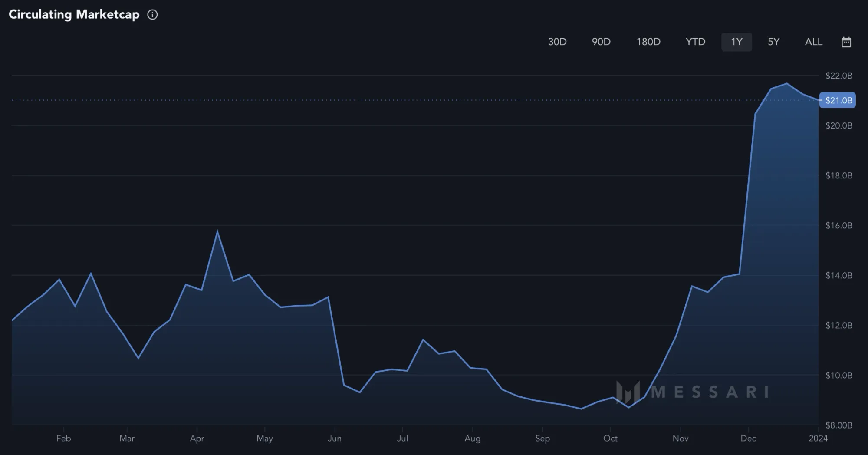Click the mid-December high point on the line
Image resolution: width=868 pixels, height=455 pixels.
787,83
